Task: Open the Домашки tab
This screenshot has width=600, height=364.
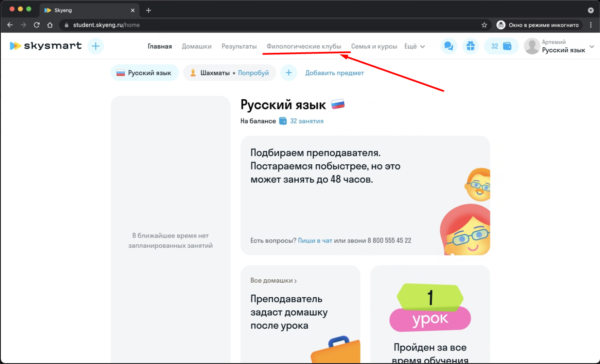Action: [x=197, y=46]
